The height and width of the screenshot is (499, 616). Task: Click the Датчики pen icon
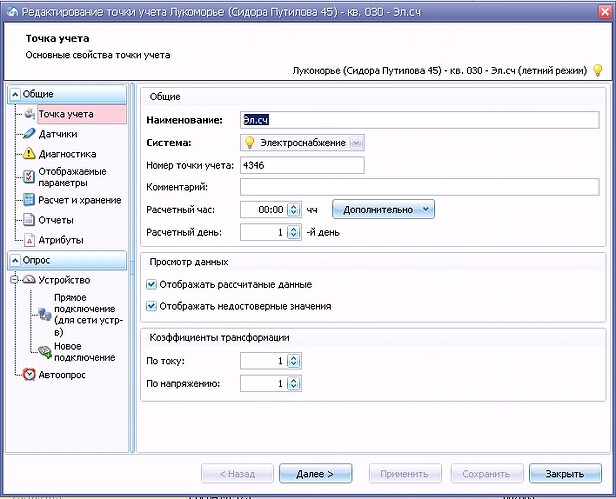pos(29,134)
